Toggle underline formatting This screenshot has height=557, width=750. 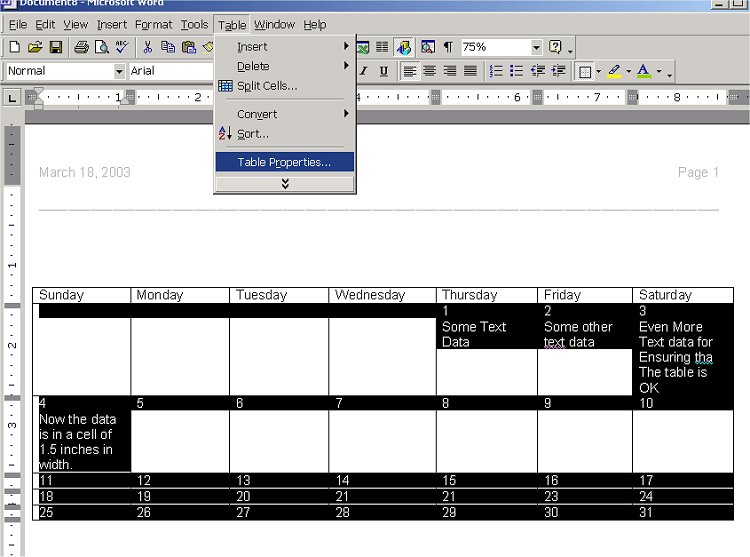(x=383, y=71)
